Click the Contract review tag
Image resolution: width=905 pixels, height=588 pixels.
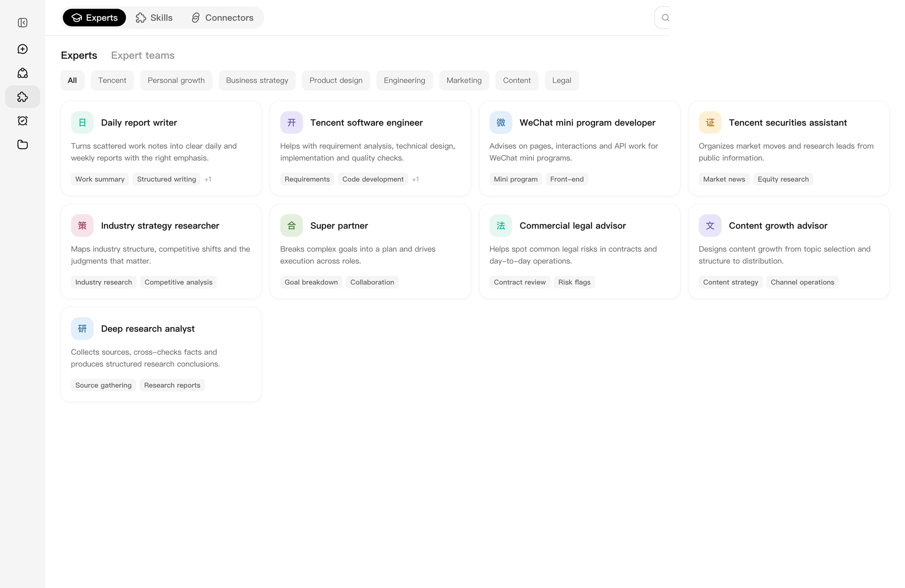pos(520,282)
